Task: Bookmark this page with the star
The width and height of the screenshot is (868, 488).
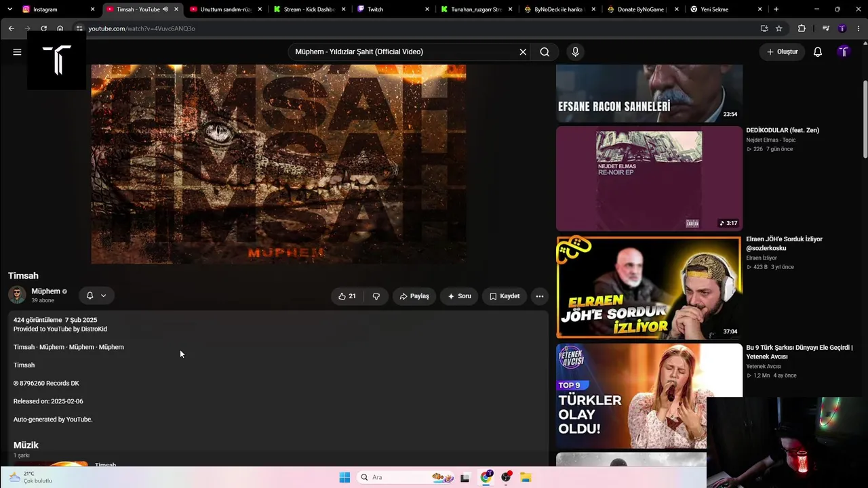Action: pyautogui.click(x=779, y=28)
